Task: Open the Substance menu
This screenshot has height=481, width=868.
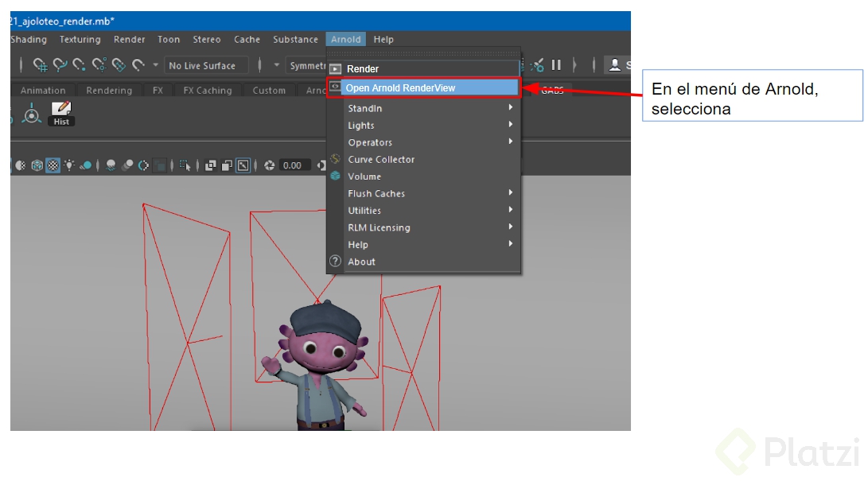Action: pos(296,39)
